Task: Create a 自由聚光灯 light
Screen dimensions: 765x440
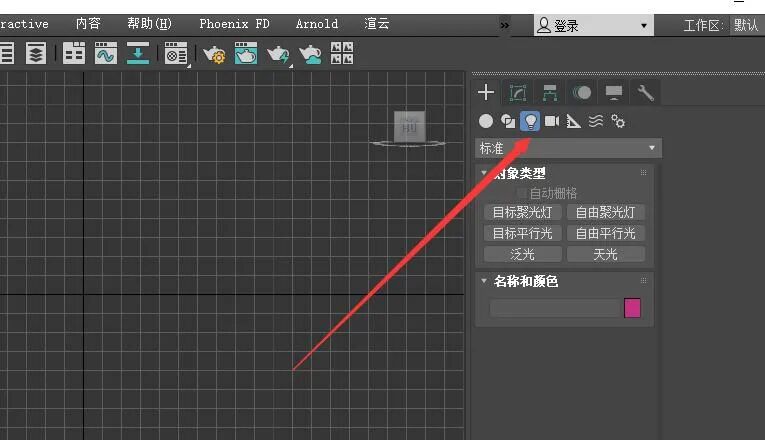Action: pyautogui.click(x=605, y=212)
